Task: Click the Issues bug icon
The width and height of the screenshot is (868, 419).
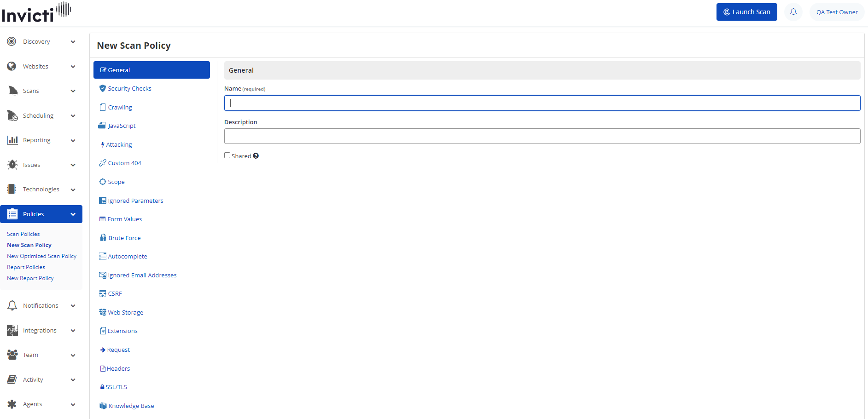Action: click(x=12, y=165)
